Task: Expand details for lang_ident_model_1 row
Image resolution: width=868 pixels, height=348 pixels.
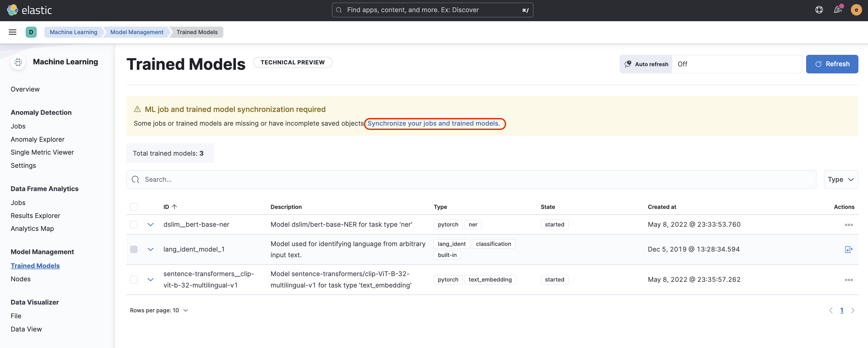Action: [151, 249]
